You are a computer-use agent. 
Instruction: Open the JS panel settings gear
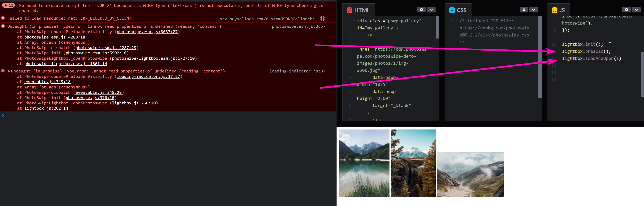point(626,10)
